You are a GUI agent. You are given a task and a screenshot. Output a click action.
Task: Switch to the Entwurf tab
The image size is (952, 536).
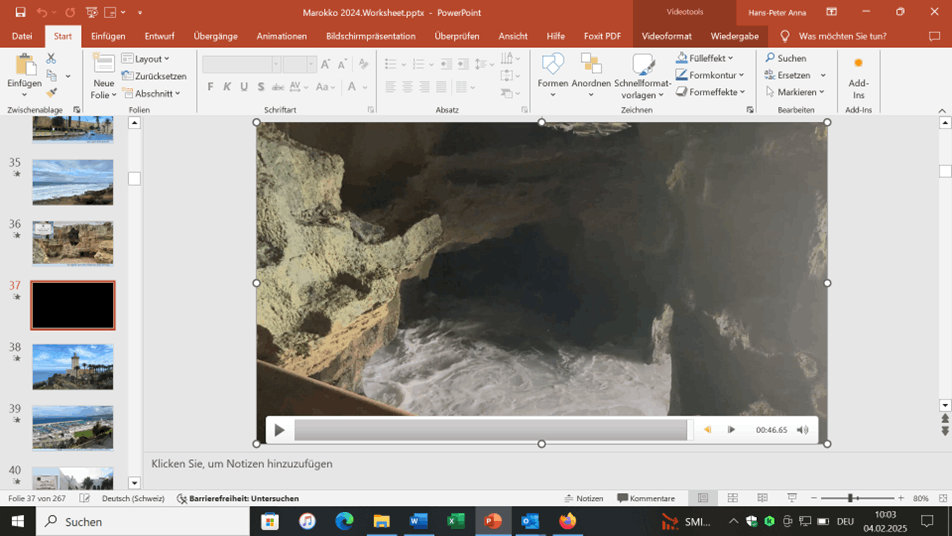pos(160,36)
